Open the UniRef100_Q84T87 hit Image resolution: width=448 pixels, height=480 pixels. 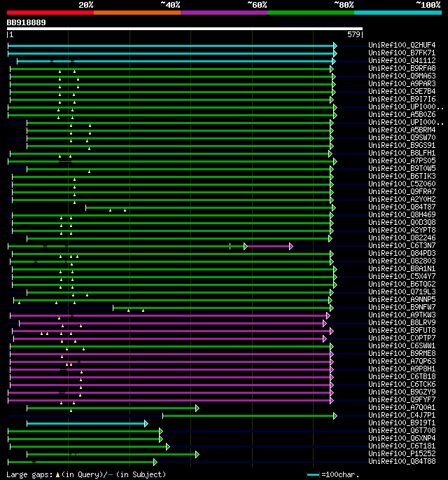[x=402, y=207]
